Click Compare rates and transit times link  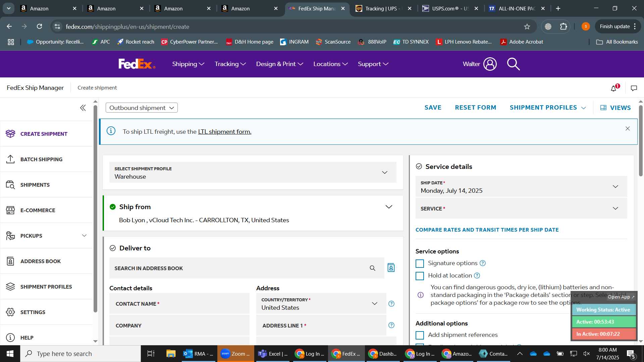click(487, 230)
